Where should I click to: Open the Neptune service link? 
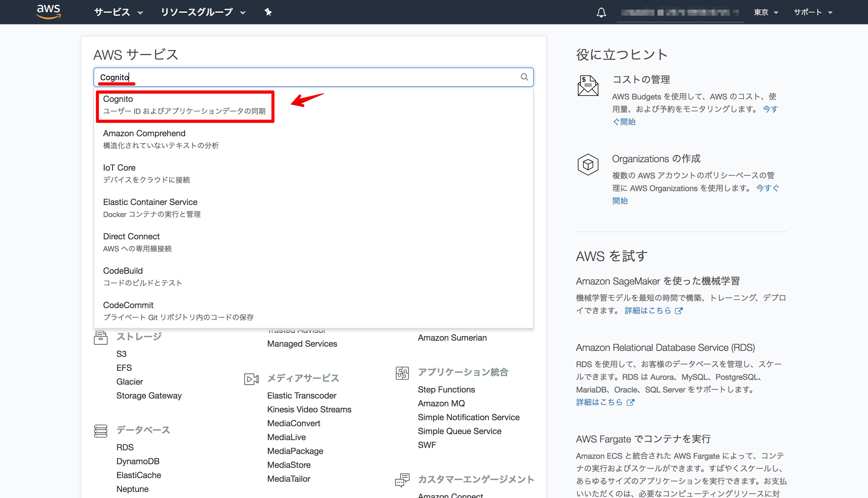point(132,489)
